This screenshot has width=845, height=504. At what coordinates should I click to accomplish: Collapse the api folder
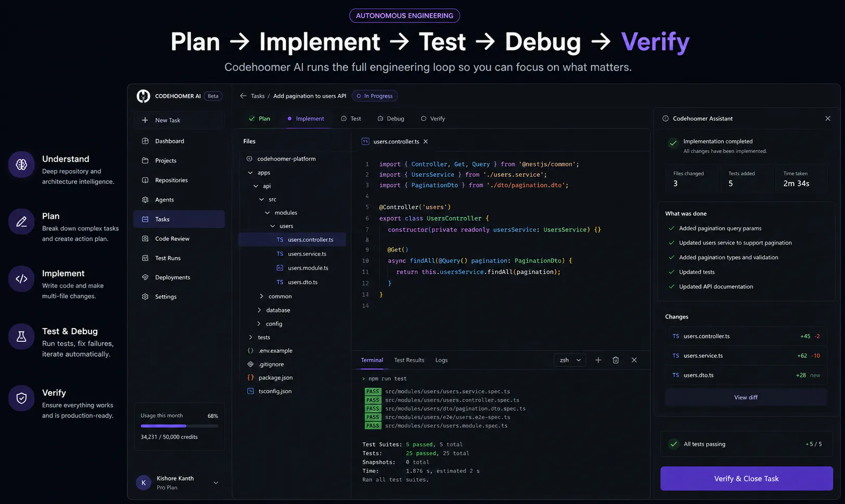pyautogui.click(x=256, y=186)
